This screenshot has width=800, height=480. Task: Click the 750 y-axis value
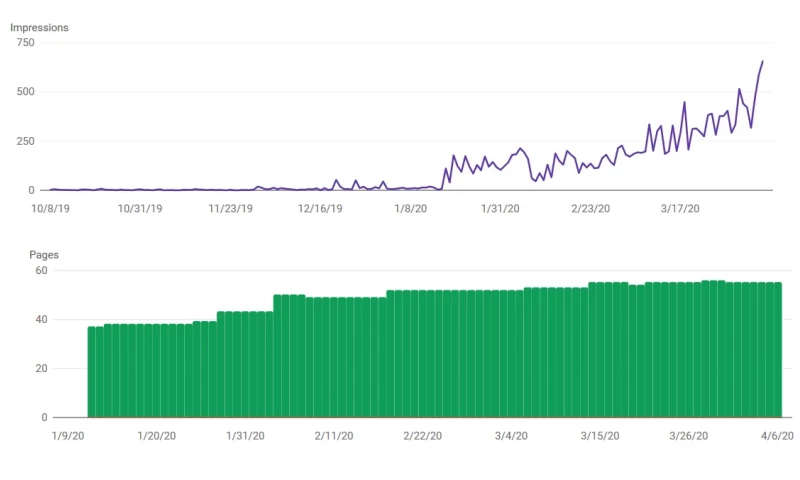[x=24, y=43]
